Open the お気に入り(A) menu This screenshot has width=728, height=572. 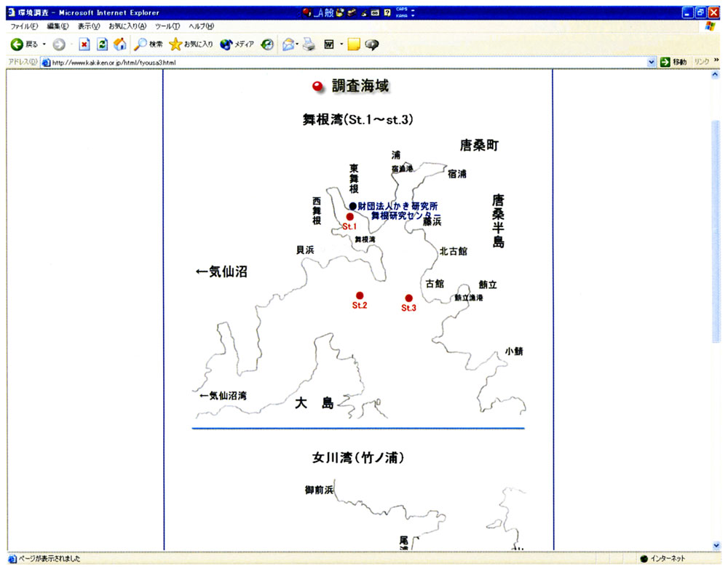pyautogui.click(x=127, y=26)
